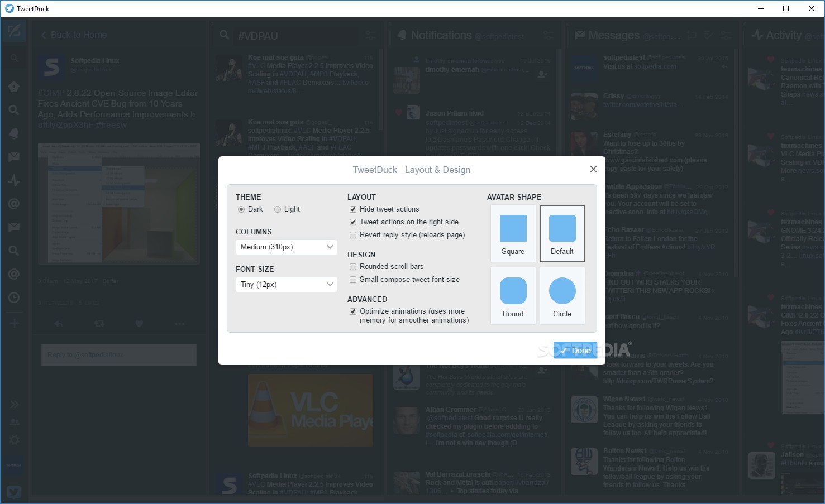Screen dimensions: 825x504
Task: Click follow icon next to timothy ememah
Action: point(542,74)
